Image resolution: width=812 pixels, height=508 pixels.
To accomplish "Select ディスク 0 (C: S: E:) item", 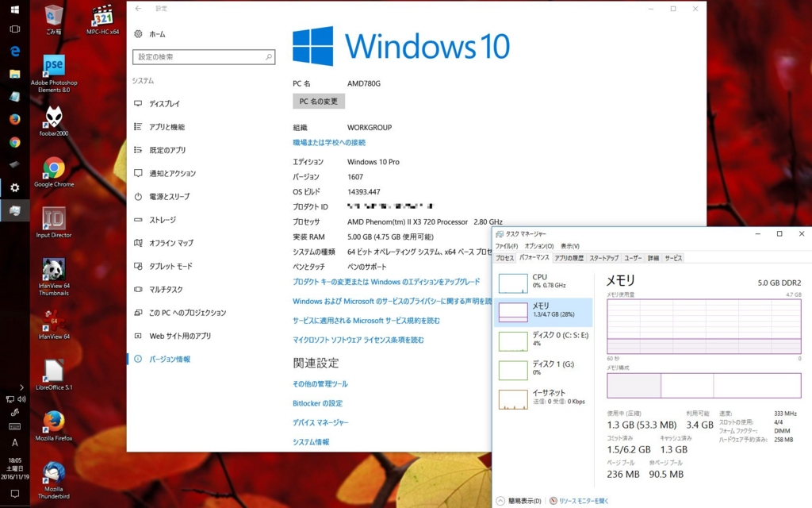I will [x=544, y=341].
